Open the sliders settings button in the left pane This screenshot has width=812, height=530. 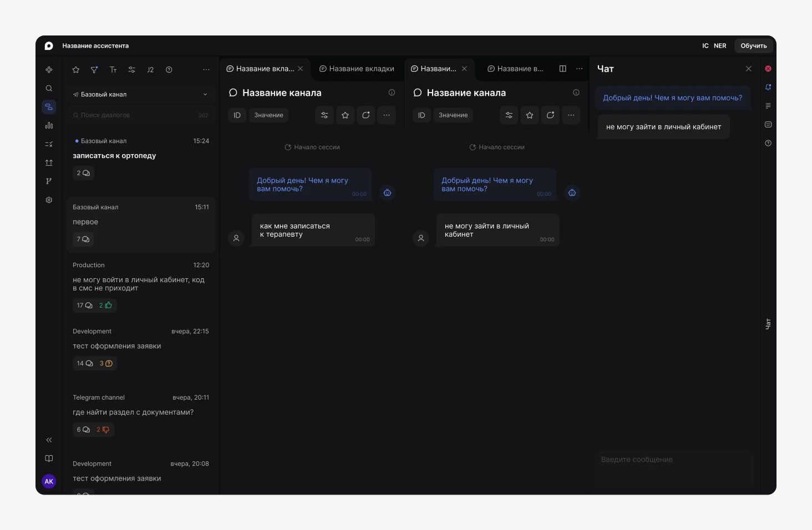(324, 115)
